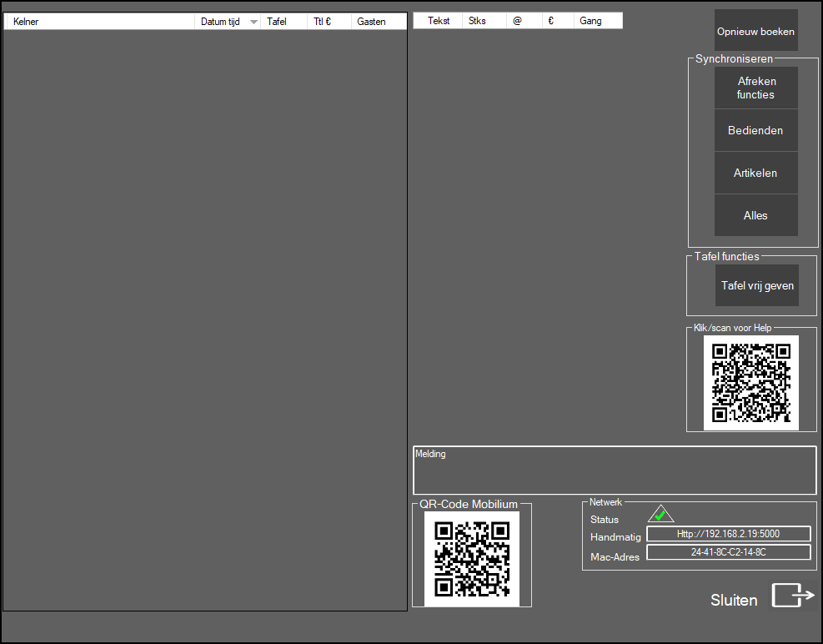Viewport: 823px width, 644px height.
Task: Click the Stks column header
Action: 484,21
